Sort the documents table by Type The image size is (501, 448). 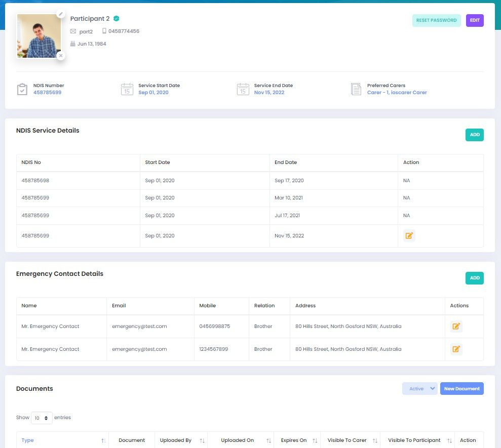[63, 440]
